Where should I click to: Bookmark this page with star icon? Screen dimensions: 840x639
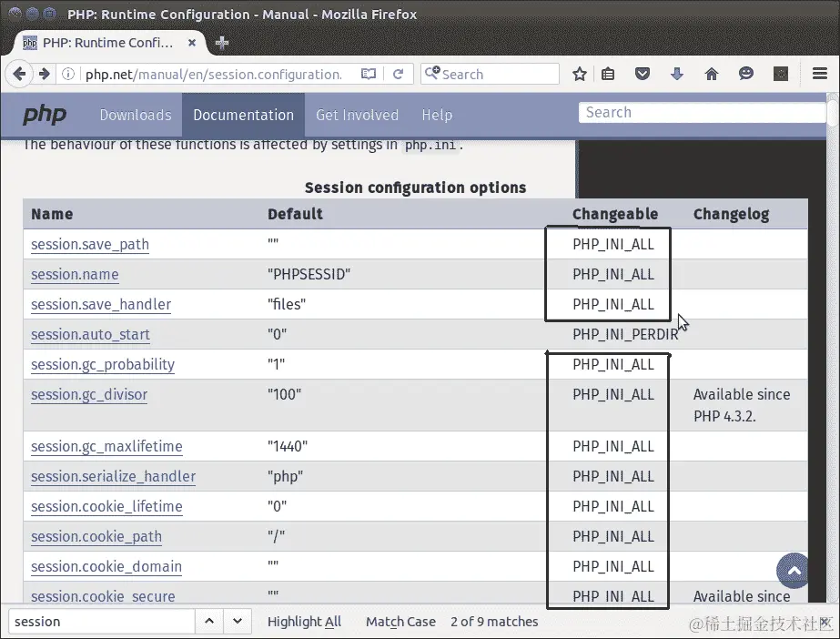(x=579, y=74)
